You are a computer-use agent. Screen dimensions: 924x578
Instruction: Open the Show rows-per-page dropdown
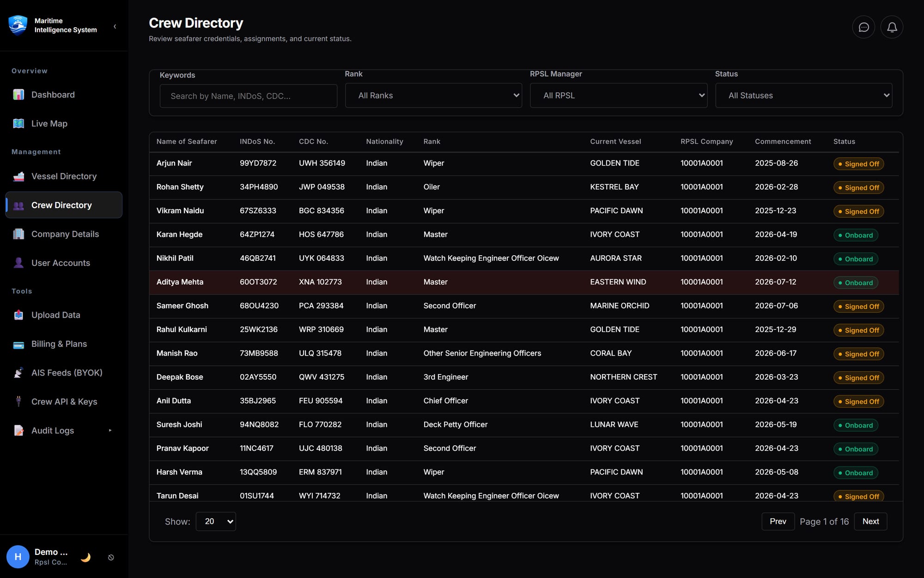coord(216,521)
